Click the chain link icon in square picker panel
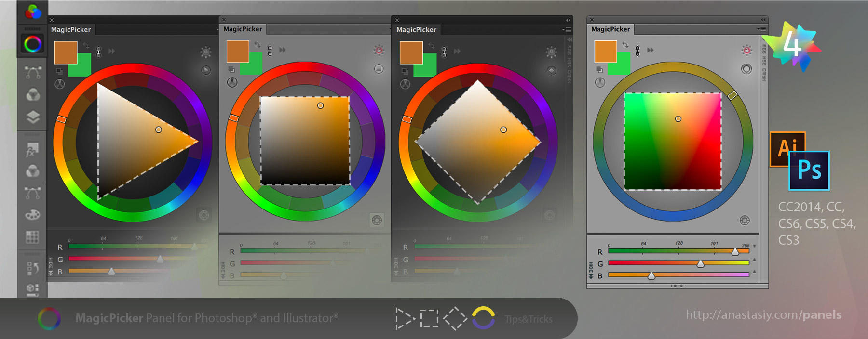868x339 pixels. (x=270, y=50)
